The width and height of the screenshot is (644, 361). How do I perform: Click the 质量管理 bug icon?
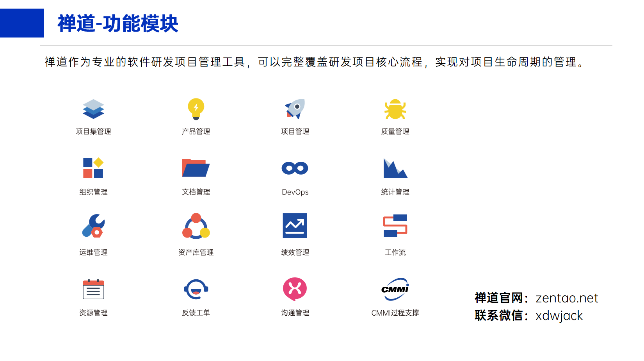[x=395, y=109]
